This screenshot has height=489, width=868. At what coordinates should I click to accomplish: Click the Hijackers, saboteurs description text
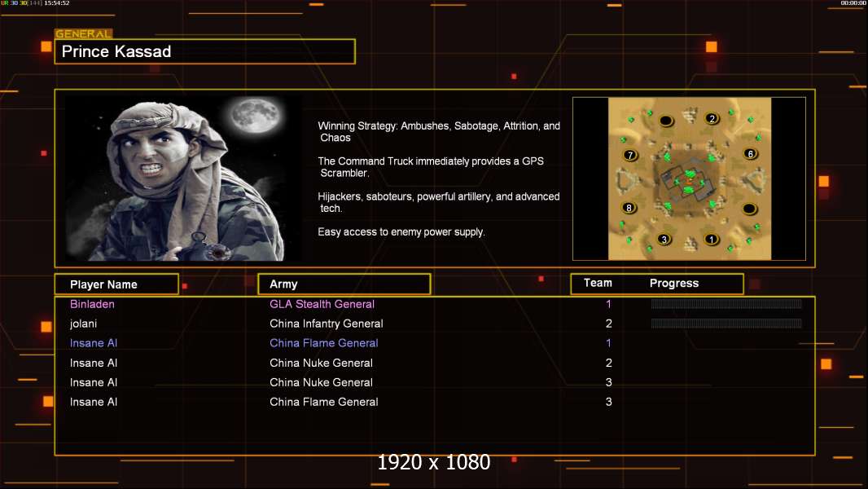(x=438, y=202)
